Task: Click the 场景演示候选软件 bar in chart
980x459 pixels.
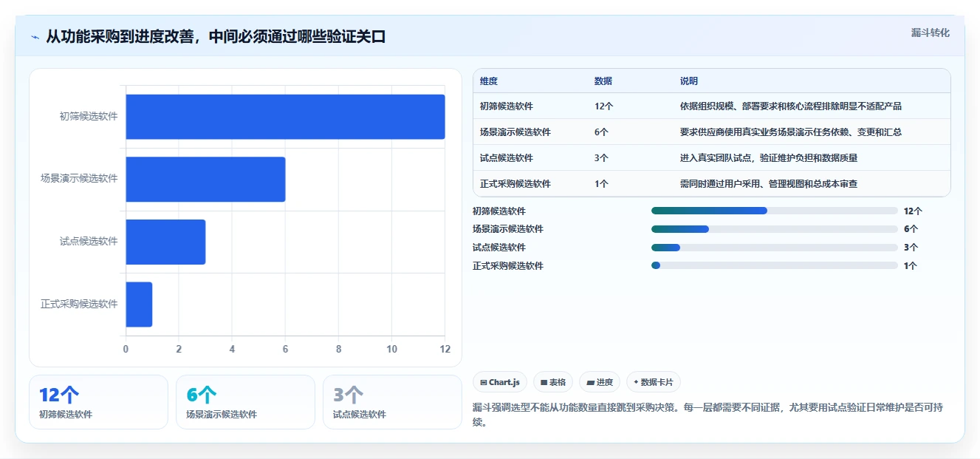Action: pyautogui.click(x=205, y=179)
